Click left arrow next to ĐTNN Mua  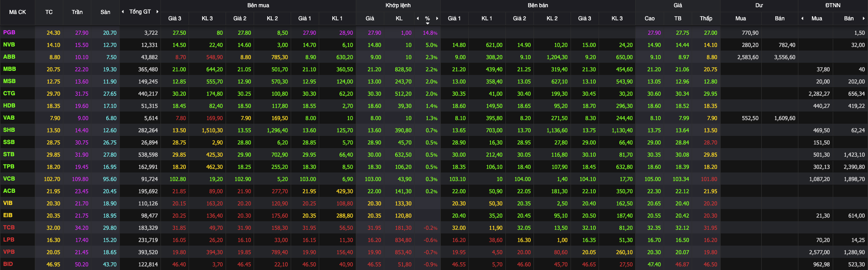coord(802,19)
